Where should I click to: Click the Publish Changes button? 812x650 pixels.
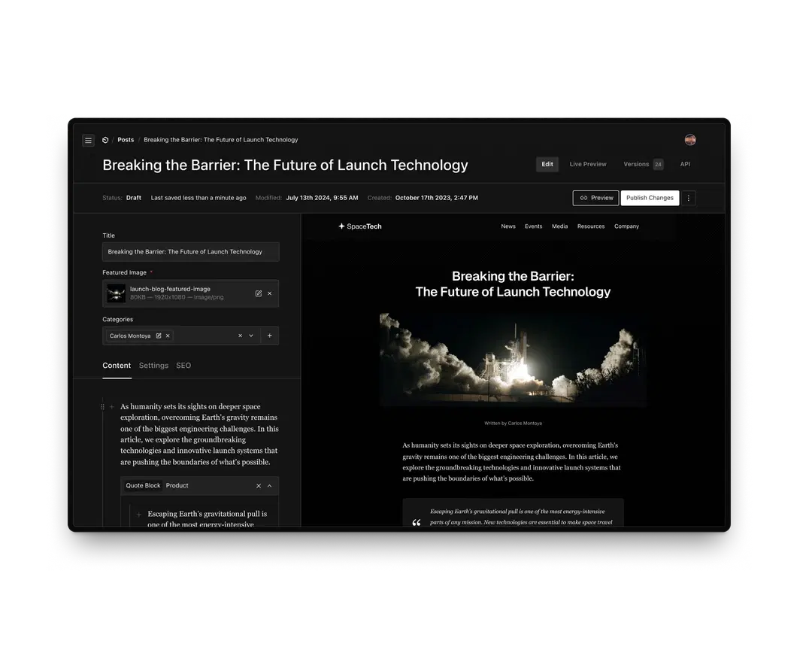(x=650, y=198)
